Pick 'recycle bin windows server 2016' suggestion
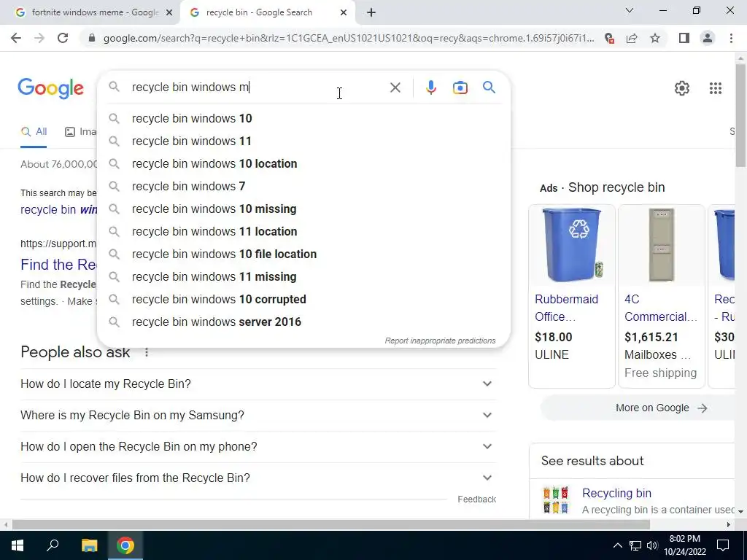Image resolution: width=747 pixels, height=560 pixels. coord(303,322)
